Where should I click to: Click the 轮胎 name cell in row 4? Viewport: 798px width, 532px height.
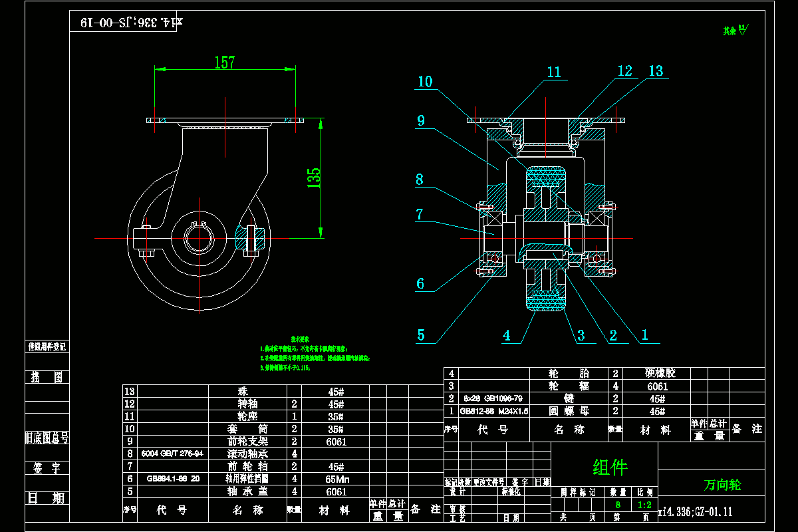click(569, 374)
